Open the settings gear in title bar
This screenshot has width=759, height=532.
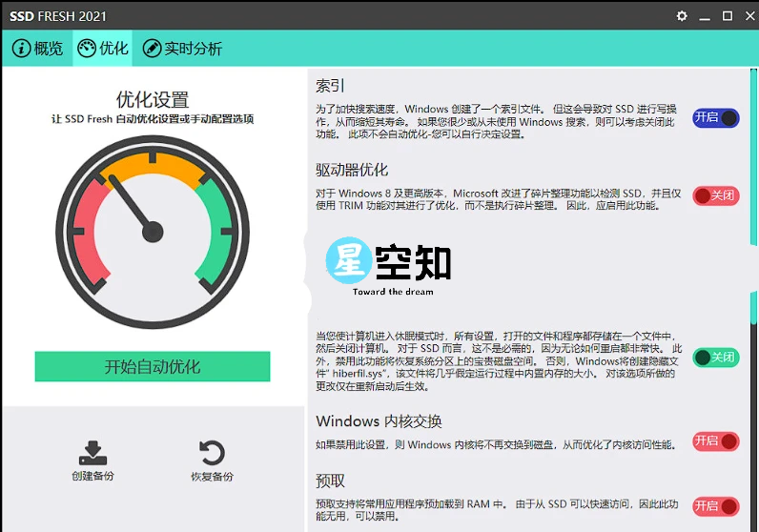tap(682, 16)
